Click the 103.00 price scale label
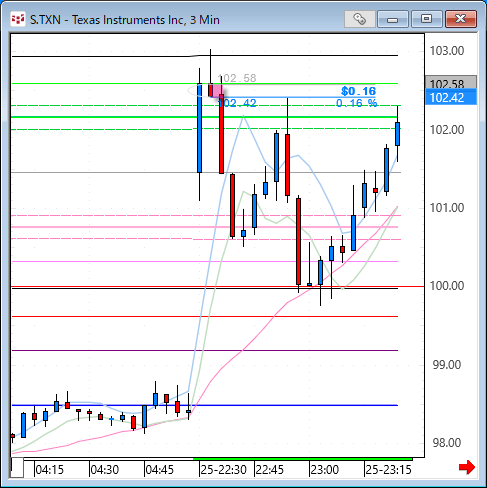Image resolution: width=487 pixels, height=488 pixels. (447, 51)
